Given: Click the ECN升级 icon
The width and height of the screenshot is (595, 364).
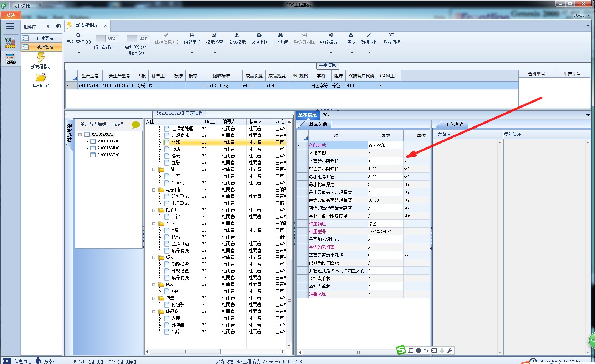Looking at the screenshot, I should [x=281, y=35].
